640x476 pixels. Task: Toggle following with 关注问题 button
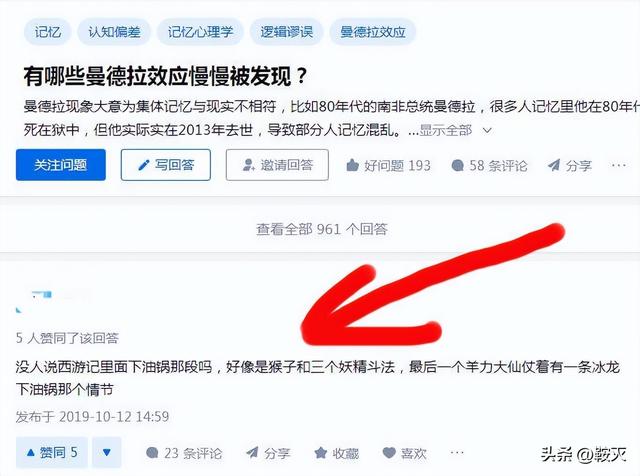pos(61,165)
